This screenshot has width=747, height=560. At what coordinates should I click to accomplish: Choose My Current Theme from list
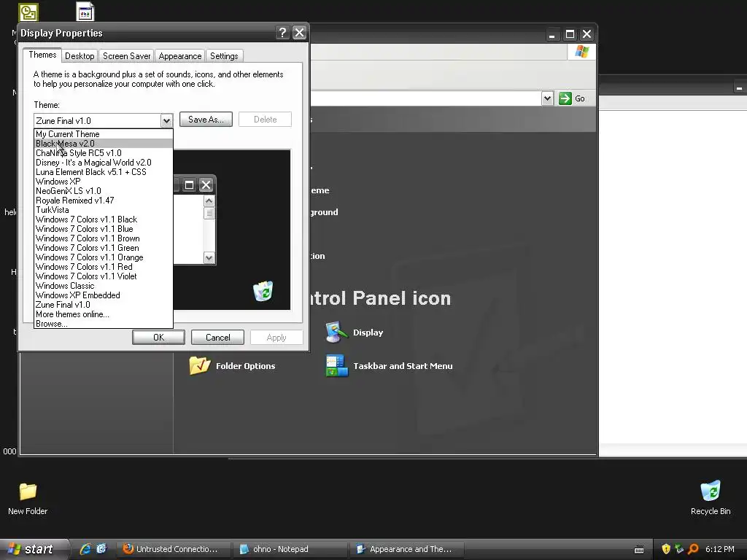pyautogui.click(x=104, y=134)
